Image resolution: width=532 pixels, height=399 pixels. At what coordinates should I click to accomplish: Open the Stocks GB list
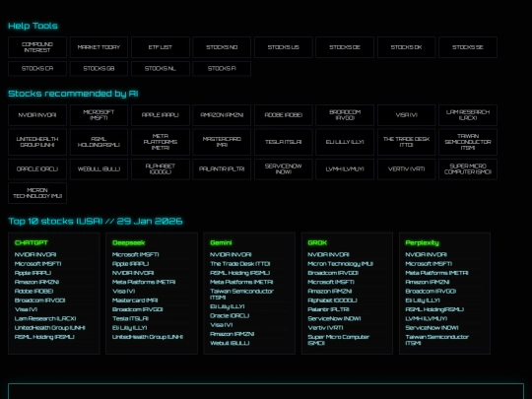(x=99, y=69)
